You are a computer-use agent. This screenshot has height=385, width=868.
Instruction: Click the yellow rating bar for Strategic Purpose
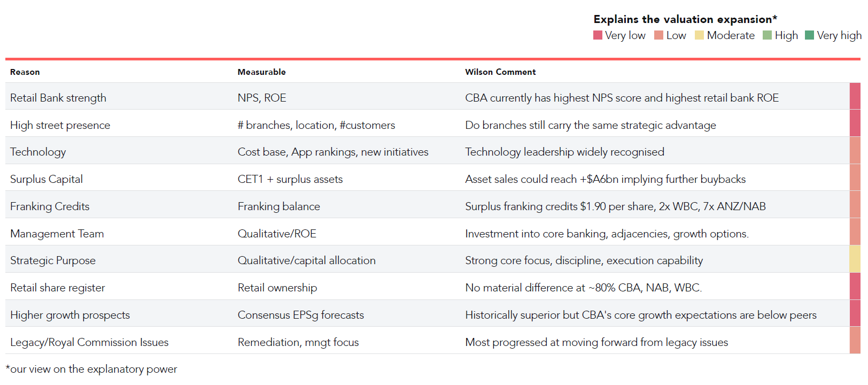(855, 259)
